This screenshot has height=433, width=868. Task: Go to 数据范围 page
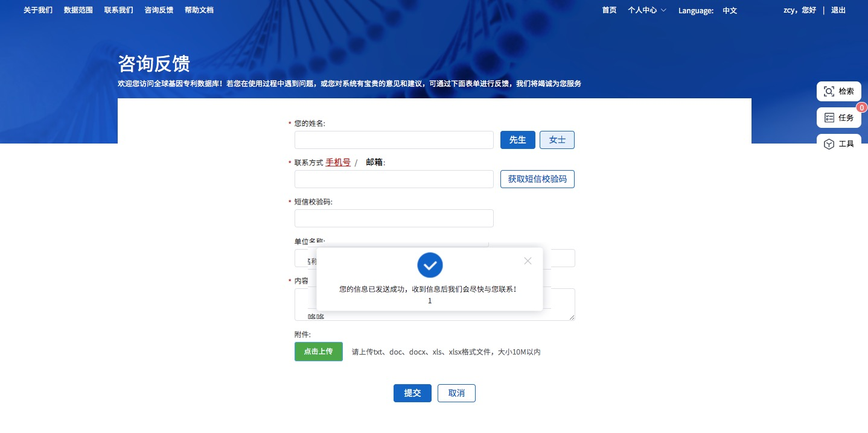pos(78,10)
